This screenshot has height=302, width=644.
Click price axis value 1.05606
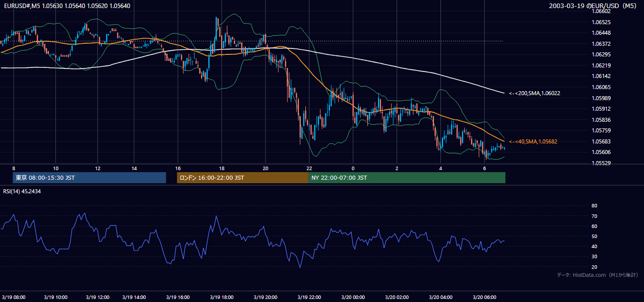[601, 152]
